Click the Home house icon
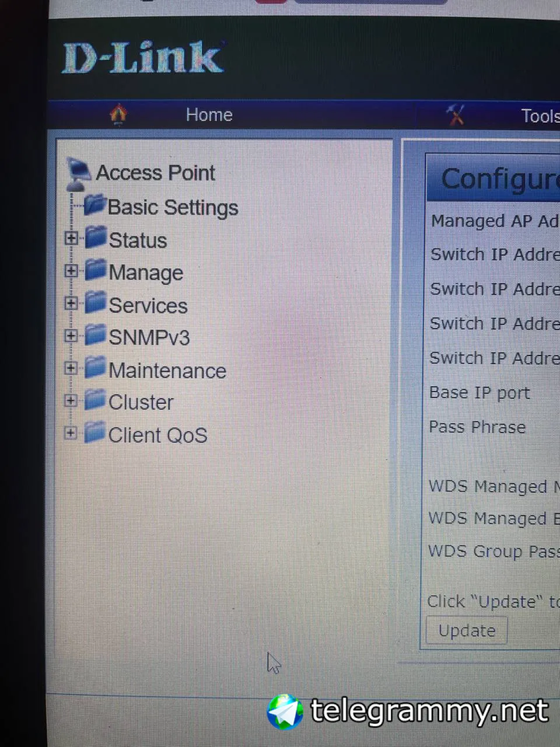The width and height of the screenshot is (560, 747). 118,114
